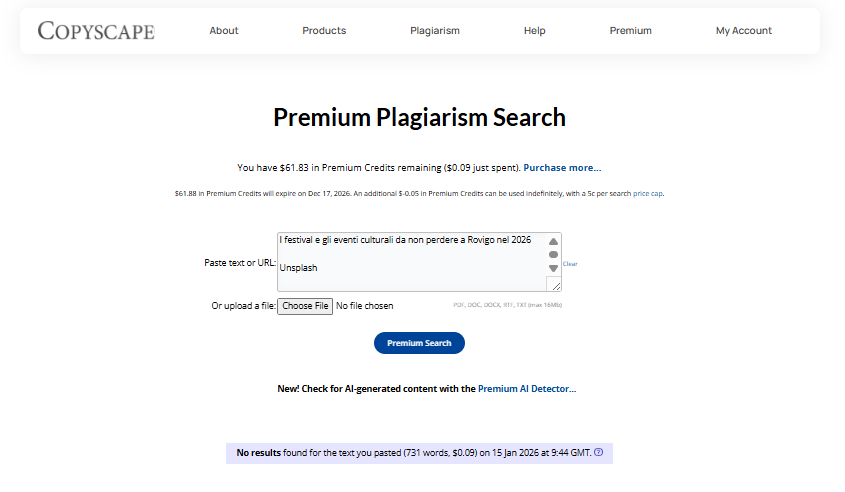Click the scrollbar thumb in the text box
Screen dimensions: 845x492
click(x=553, y=255)
